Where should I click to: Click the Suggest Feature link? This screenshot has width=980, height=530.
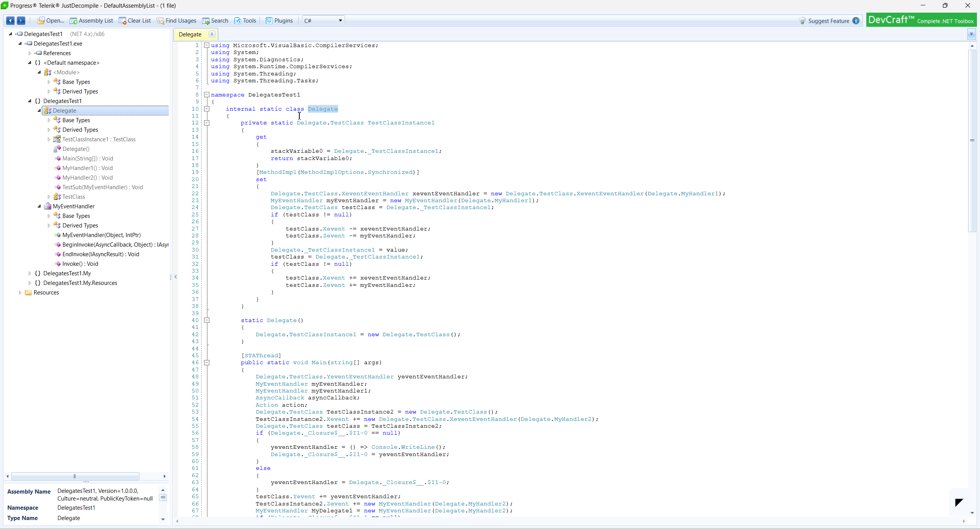(x=828, y=21)
